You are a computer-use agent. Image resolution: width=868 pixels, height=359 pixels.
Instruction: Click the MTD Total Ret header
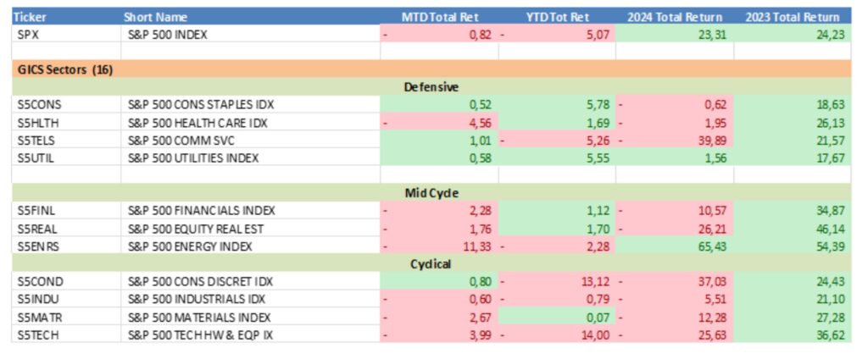tap(438, 17)
